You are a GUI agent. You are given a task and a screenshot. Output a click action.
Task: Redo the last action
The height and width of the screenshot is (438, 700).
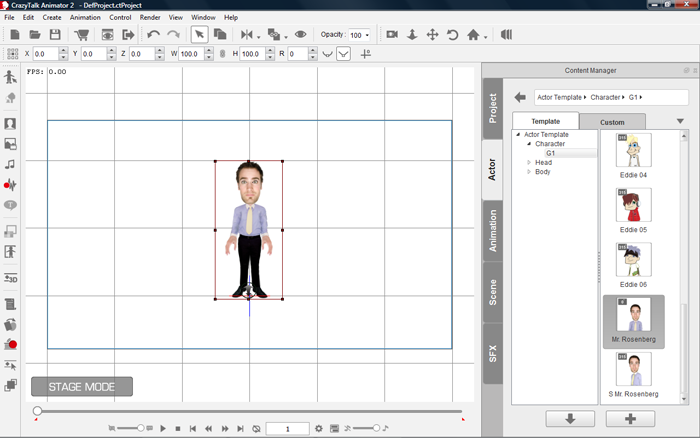point(173,34)
